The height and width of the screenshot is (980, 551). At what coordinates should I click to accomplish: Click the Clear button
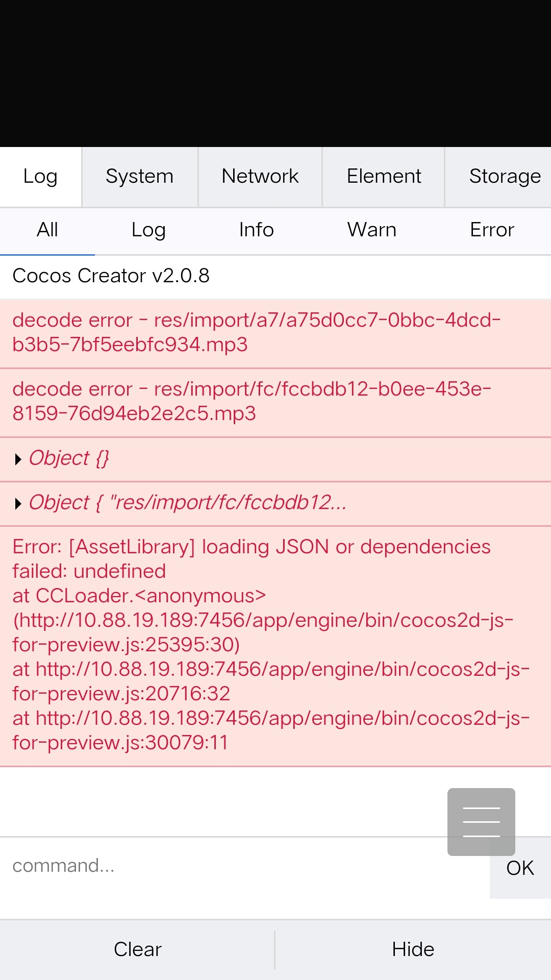[137, 949]
